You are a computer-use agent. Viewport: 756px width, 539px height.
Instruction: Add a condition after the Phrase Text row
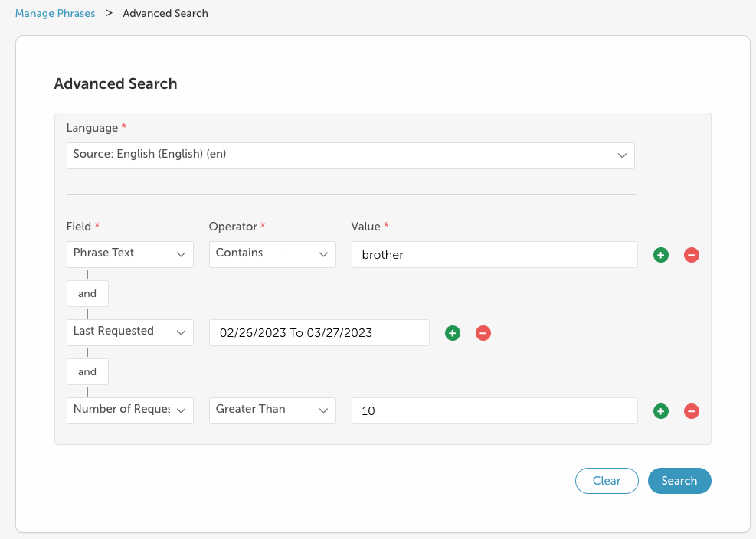[660, 254]
